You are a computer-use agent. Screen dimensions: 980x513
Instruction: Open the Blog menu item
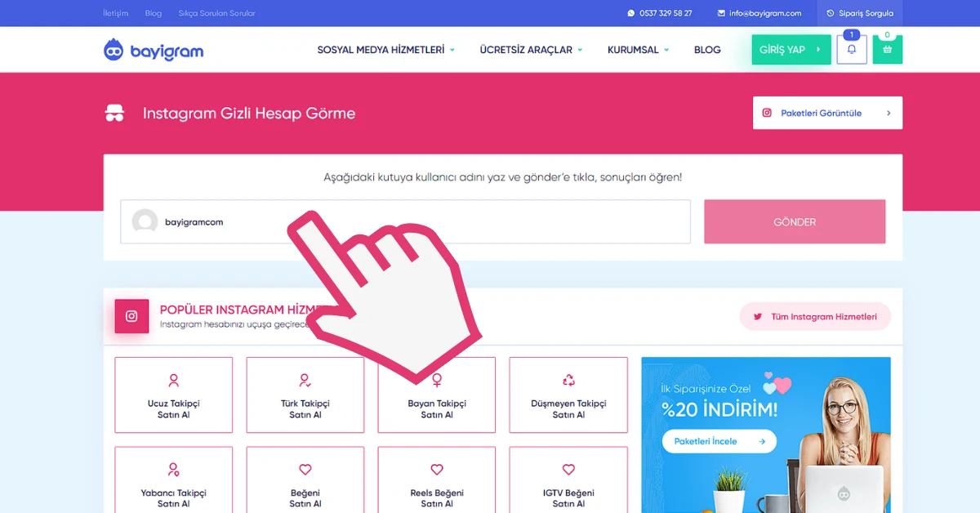point(707,49)
